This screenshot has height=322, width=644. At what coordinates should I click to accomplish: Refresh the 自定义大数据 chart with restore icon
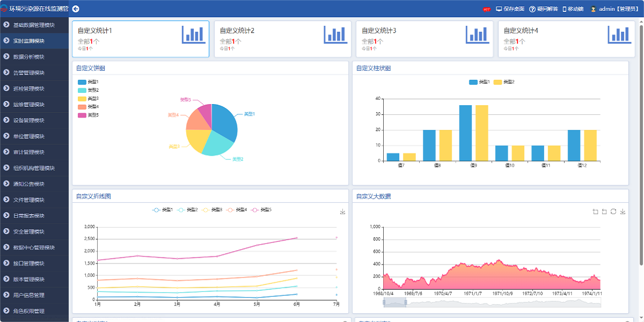click(613, 211)
